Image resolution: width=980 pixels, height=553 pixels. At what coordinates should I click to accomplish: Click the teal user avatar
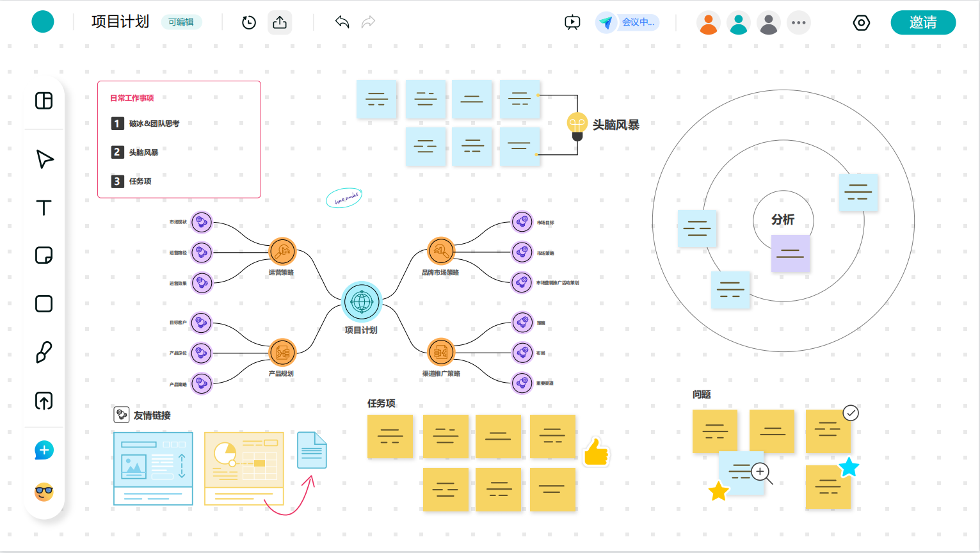click(x=739, y=22)
